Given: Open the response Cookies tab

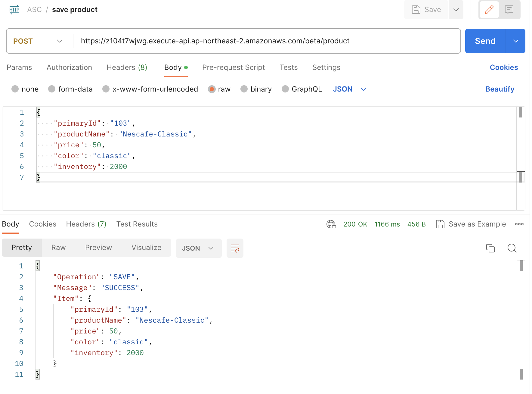Looking at the screenshot, I should (x=43, y=224).
